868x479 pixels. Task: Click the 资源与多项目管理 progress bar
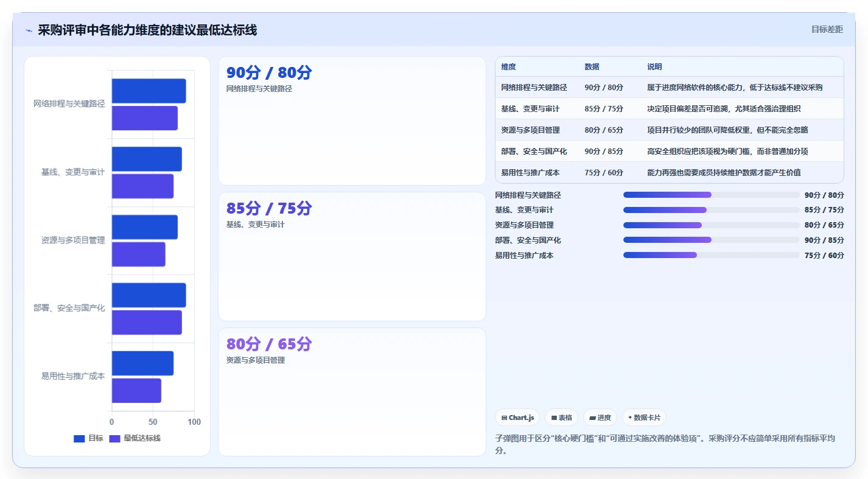(x=711, y=225)
